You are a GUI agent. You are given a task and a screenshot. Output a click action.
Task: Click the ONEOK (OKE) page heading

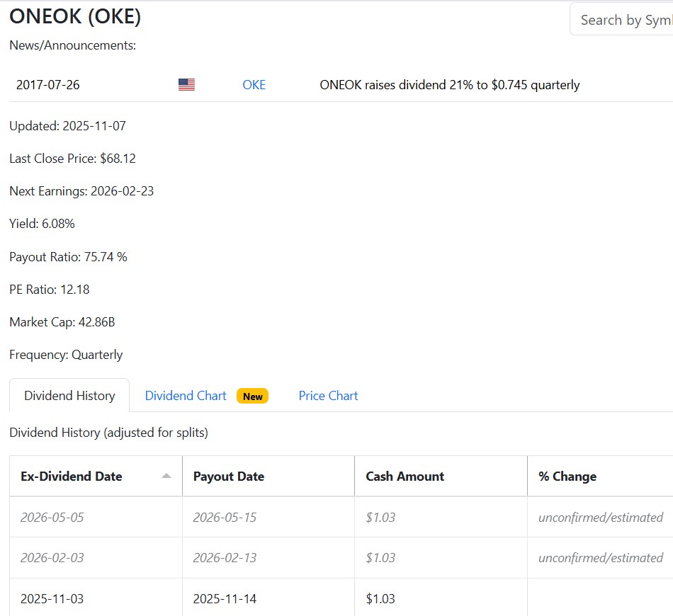point(75,17)
